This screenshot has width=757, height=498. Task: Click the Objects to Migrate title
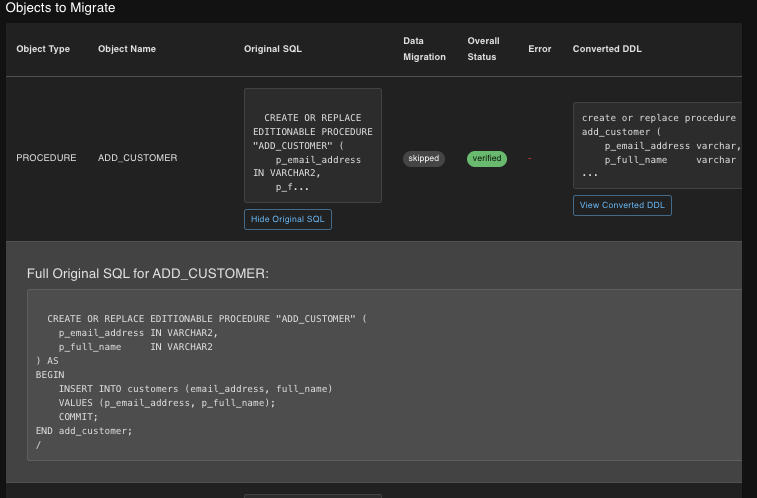click(x=60, y=8)
